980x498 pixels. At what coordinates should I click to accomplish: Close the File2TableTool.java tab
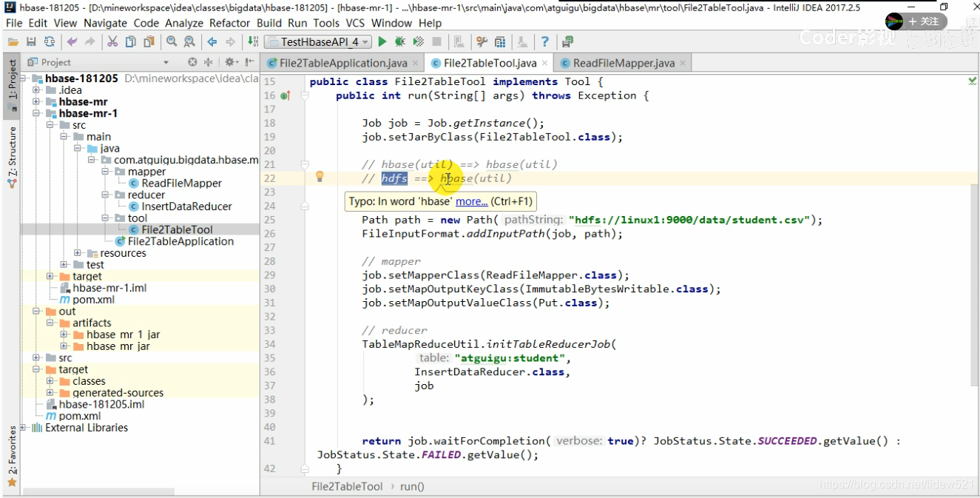tap(545, 64)
